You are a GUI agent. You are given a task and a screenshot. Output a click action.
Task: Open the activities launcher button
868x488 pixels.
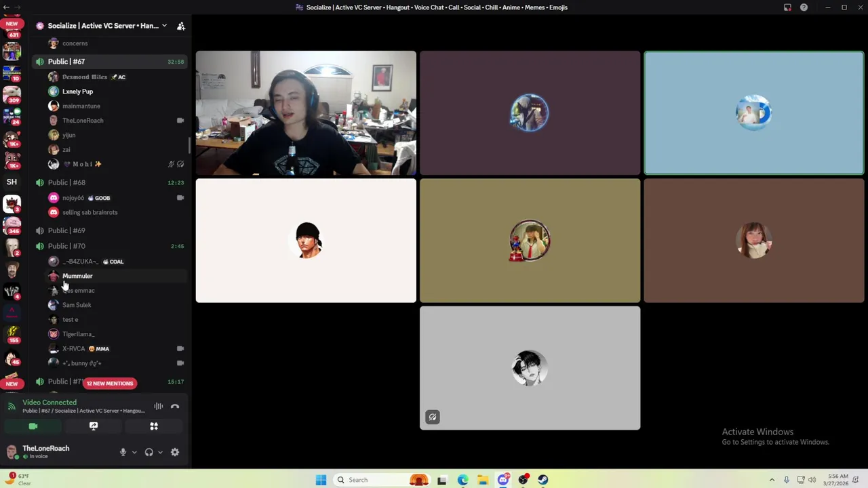pos(154,426)
